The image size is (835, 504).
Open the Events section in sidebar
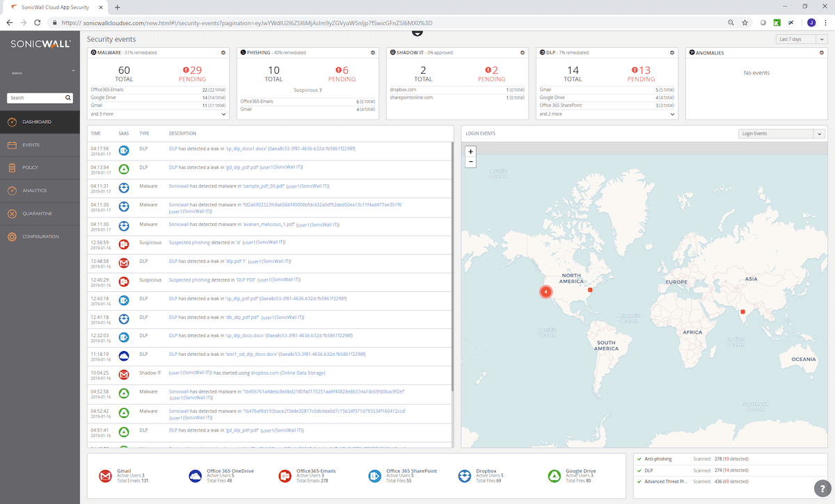(x=31, y=145)
